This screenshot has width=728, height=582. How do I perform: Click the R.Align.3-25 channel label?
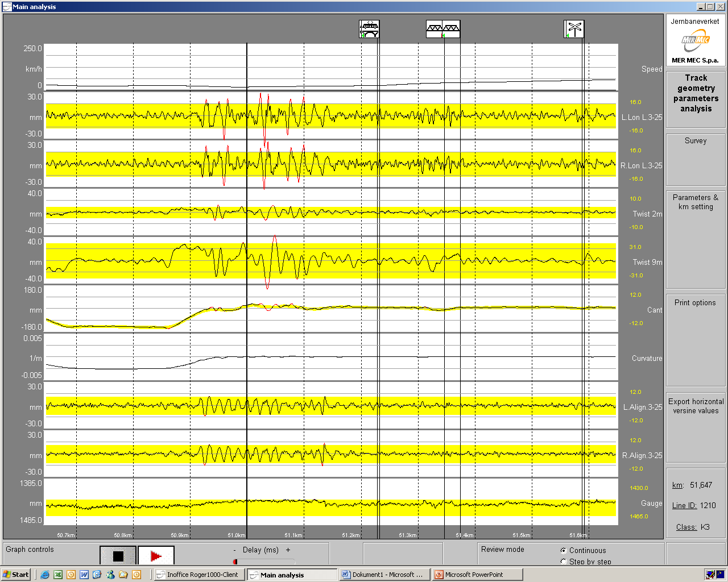click(642, 456)
